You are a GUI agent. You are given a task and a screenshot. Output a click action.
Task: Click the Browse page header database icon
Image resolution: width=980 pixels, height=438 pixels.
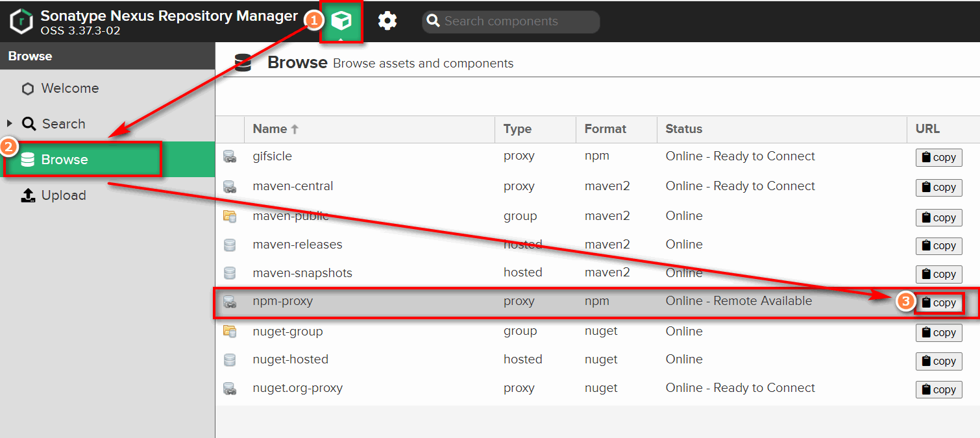(243, 63)
